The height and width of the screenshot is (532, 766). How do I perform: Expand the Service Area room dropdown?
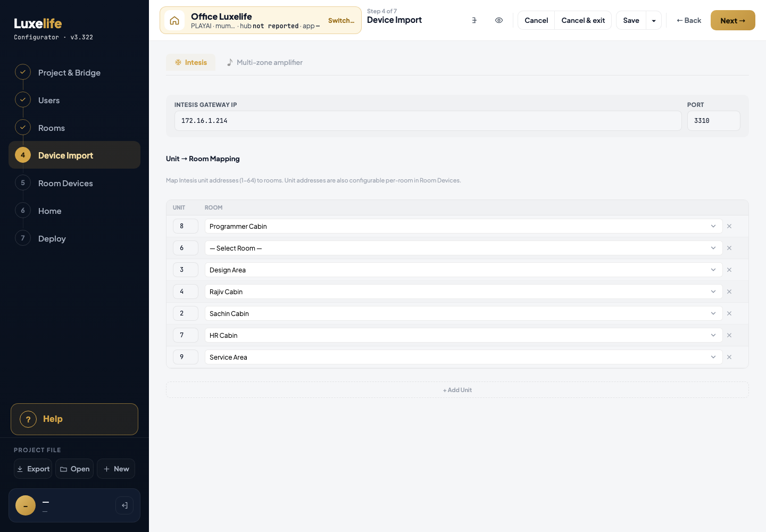pos(463,357)
